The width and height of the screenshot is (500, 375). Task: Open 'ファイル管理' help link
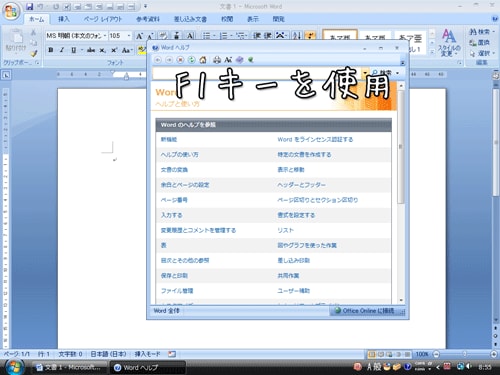tap(177, 291)
